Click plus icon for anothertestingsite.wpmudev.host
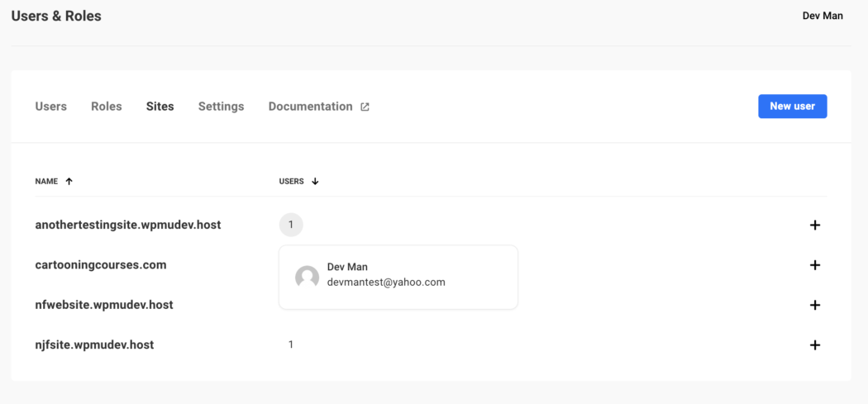The height and width of the screenshot is (404, 868). 814,225
